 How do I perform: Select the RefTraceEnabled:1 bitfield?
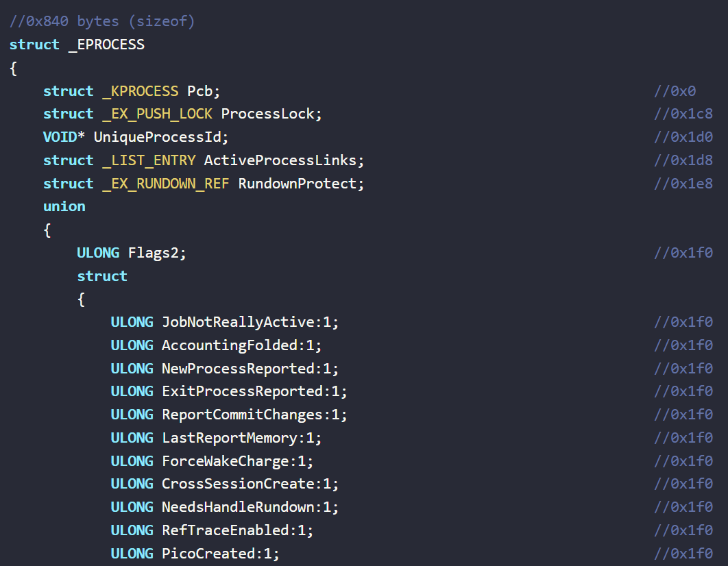point(234,530)
